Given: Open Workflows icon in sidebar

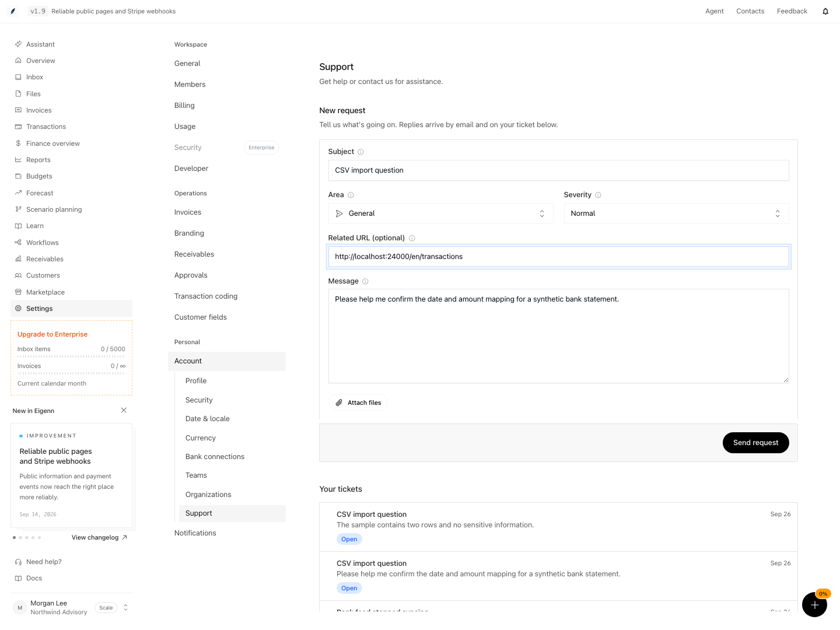Looking at the screenshot, I should click(18, 243).
